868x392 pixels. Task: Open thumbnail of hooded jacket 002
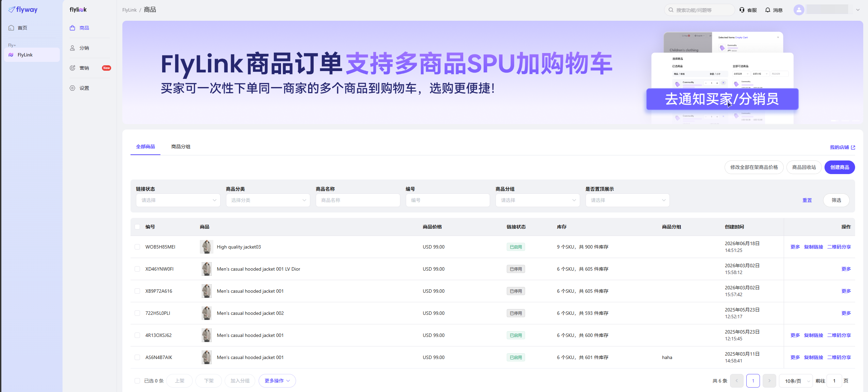(x=207, y=313)
